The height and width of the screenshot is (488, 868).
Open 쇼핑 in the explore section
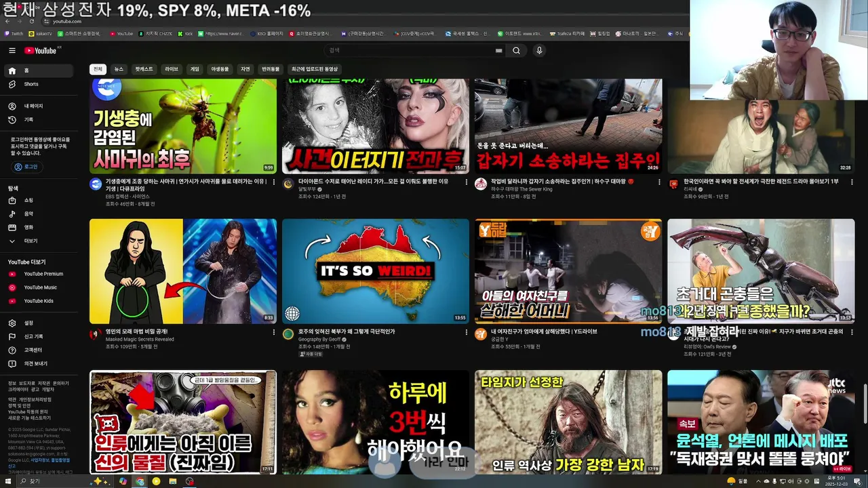(x=39, y=201)
